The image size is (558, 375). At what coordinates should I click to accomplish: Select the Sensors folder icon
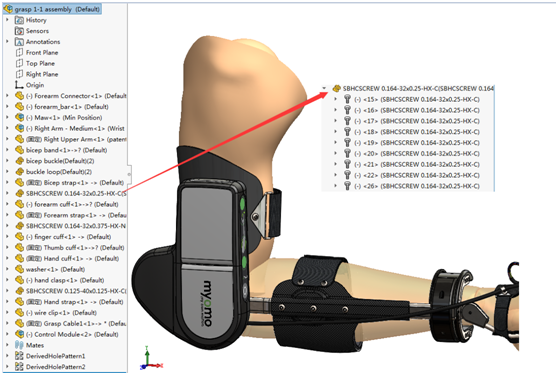pos(19,31)
